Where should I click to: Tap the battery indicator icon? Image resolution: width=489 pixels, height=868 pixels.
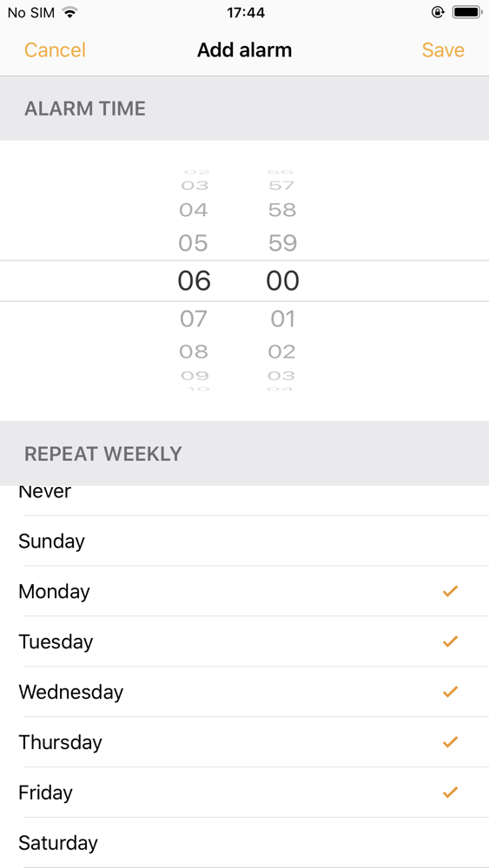(466, 12)
